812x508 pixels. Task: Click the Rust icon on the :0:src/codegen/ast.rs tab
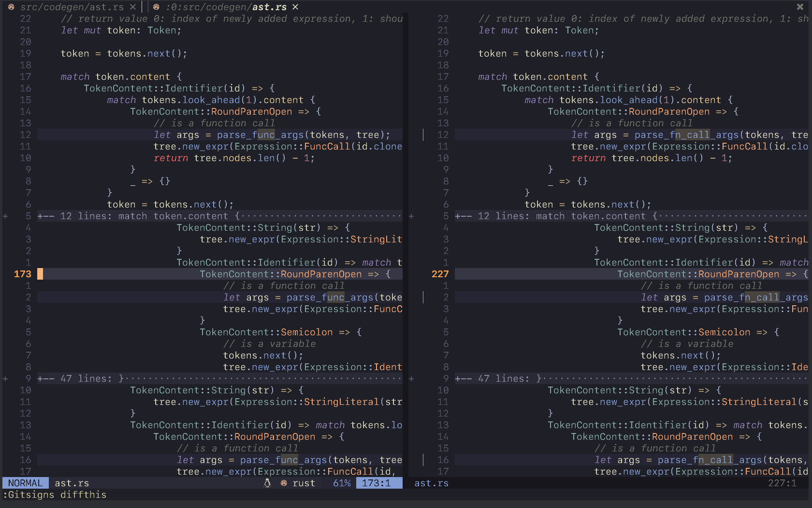[156, 7]
